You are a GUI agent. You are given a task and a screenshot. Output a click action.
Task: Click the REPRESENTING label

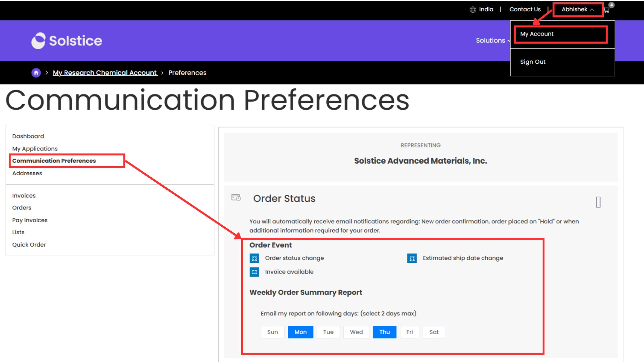(421, 145)
